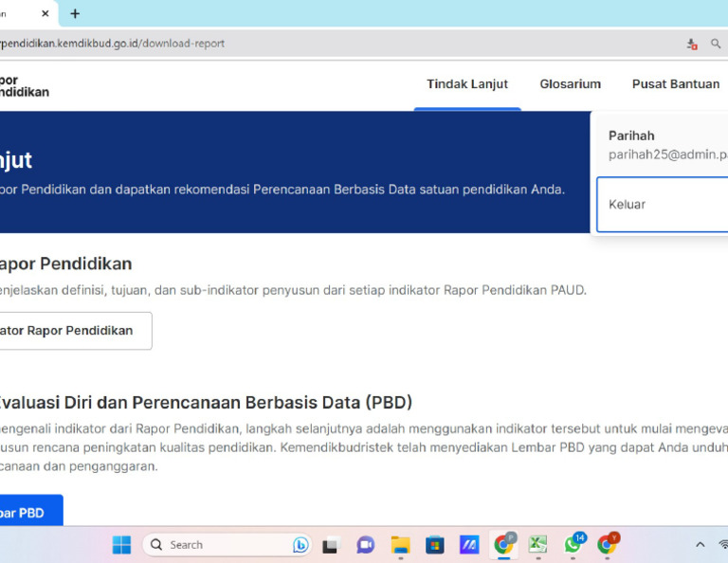
Task: Open Task View on the taskbar
Action: pyautogui.click(x=331, y=545)
